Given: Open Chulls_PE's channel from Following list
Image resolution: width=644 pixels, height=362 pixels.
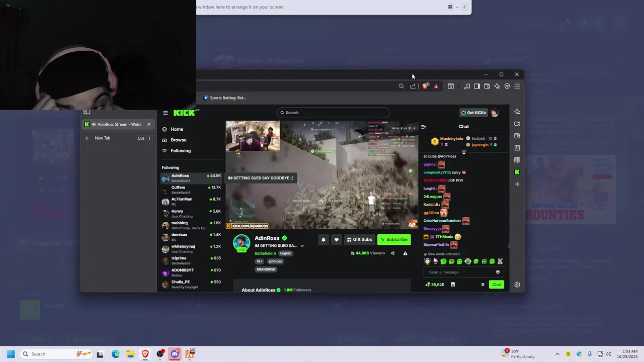Looking at the screenshot, I should pos(191,284).
